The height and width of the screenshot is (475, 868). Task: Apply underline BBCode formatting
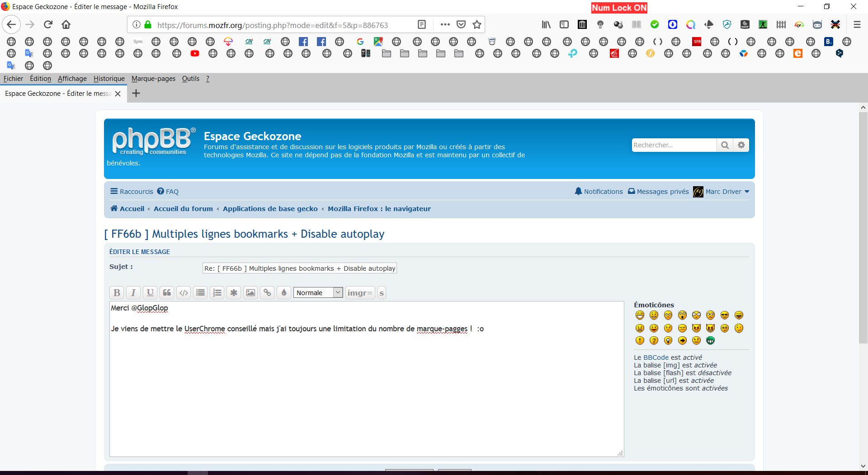150,293
